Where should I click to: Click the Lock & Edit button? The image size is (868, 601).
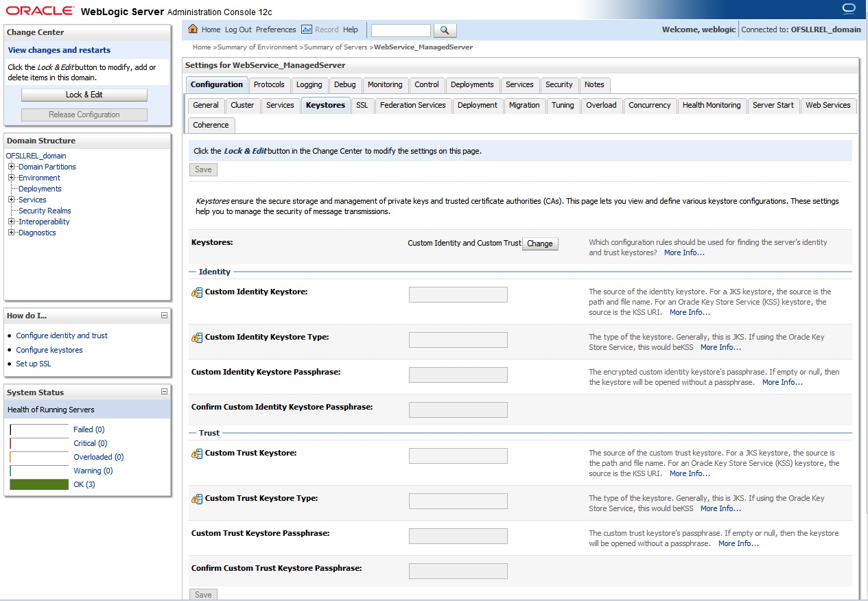tap(84, 95)
